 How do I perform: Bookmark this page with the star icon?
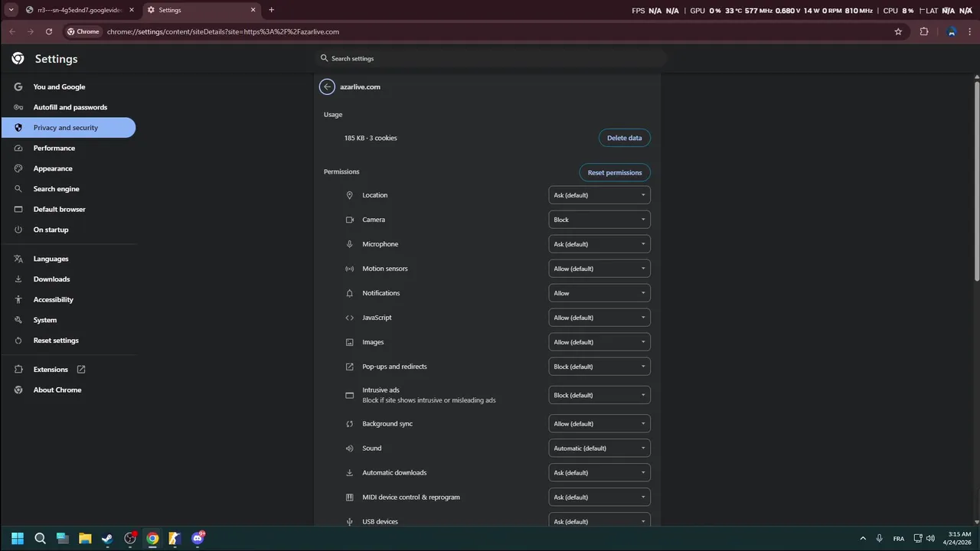898,31
